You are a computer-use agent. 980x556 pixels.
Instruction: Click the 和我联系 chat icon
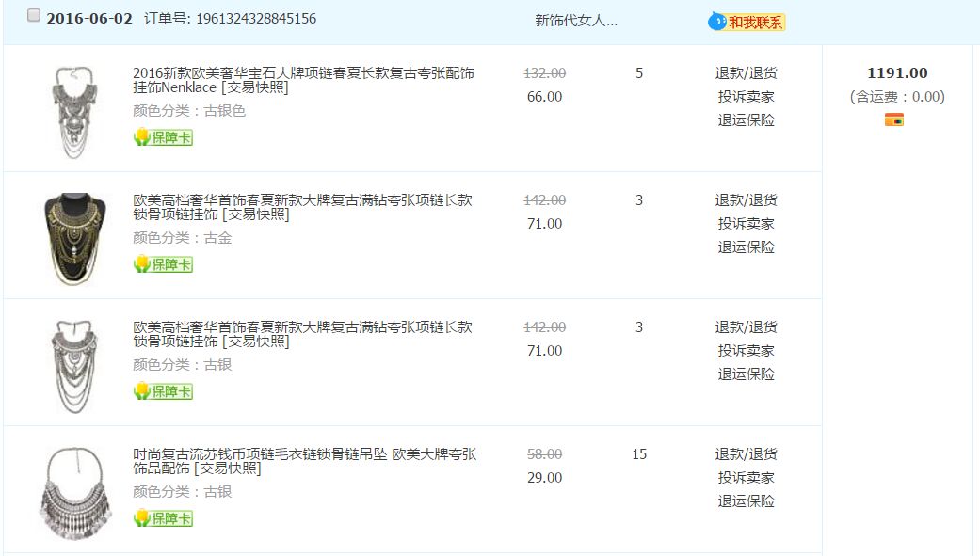pos(747,22)
